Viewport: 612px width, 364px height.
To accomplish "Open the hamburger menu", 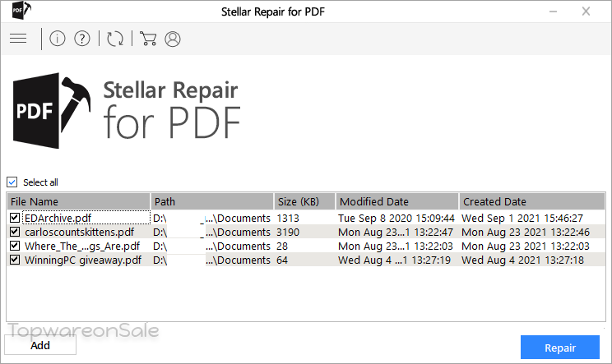I will click(18, 38).
